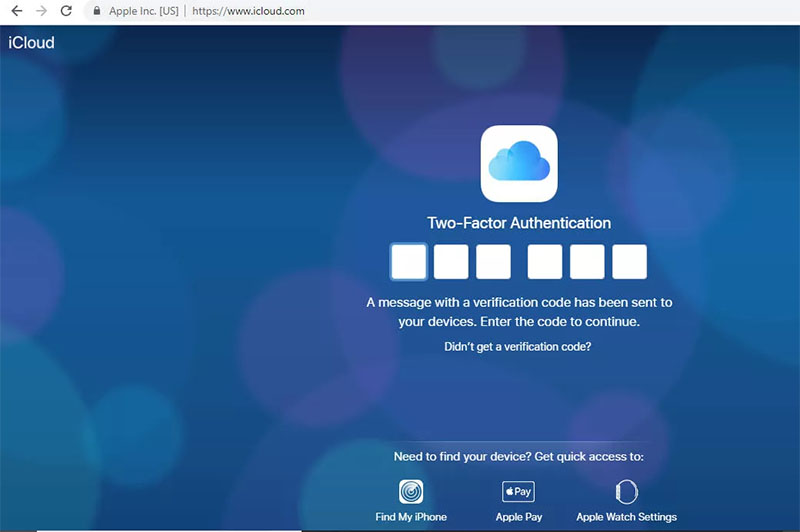Viewport: 800px width, 532px height.
Task: Click the Find My iPhone text label
Action: tap(411, 517)
